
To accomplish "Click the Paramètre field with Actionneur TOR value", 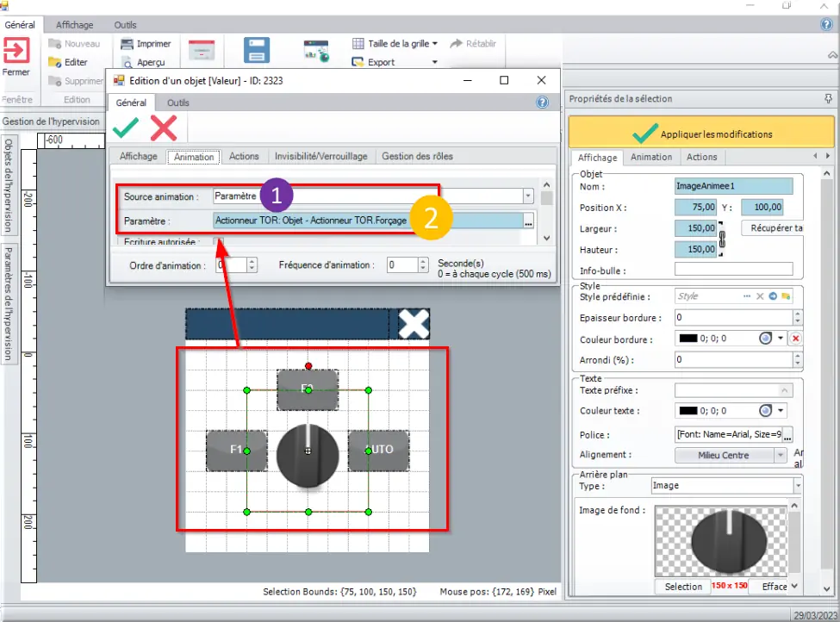I will point(368,221).
